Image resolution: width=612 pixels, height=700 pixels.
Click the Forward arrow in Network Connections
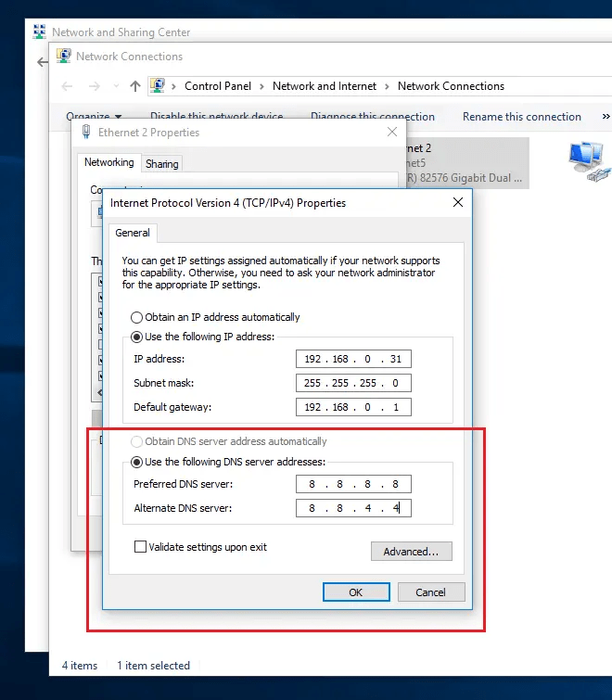[93, 86]
